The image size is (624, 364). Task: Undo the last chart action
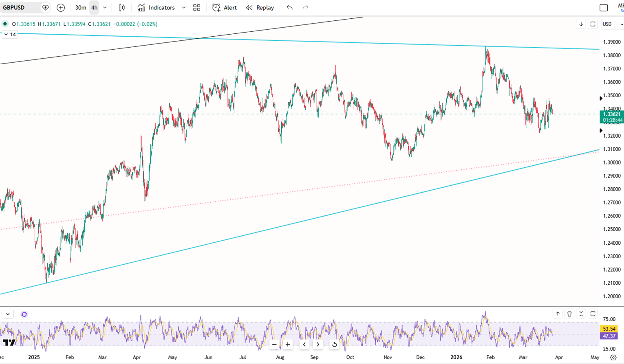tap(289, 8)
